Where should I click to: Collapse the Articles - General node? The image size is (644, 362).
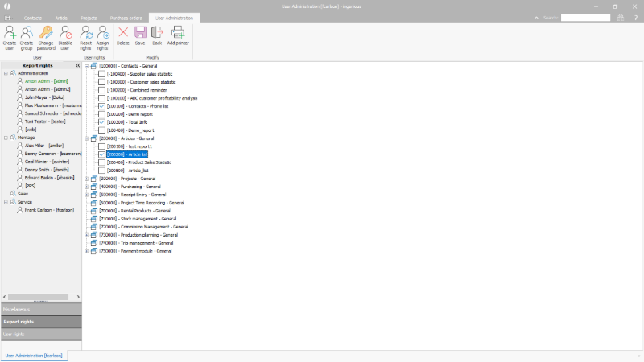click(87, 138)
